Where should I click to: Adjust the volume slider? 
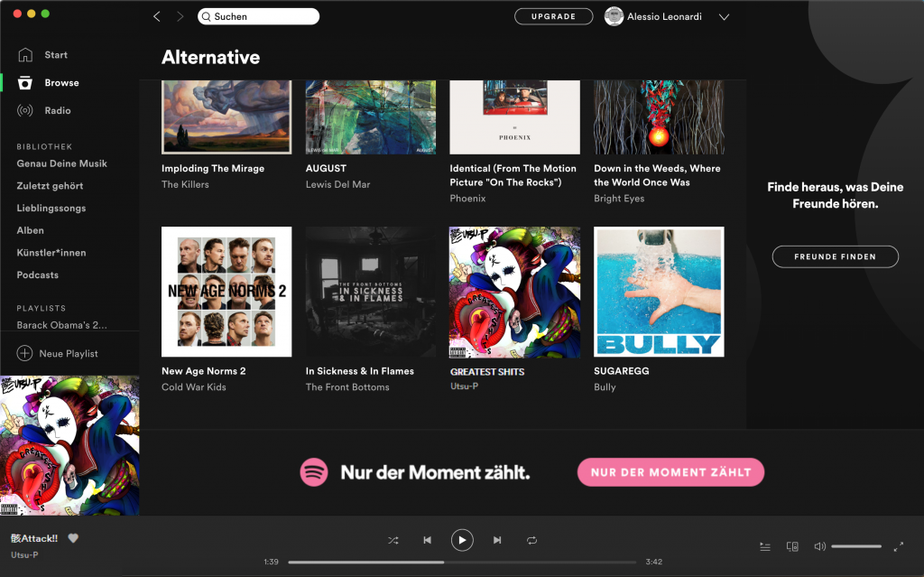coord(856,546)
